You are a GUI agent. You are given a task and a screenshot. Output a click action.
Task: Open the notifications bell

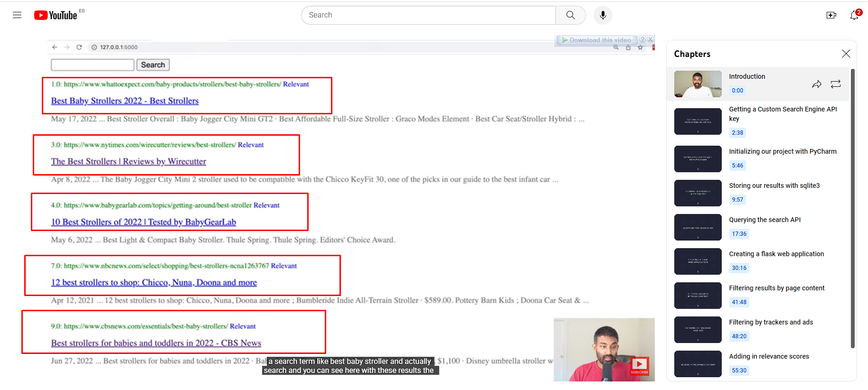[x=854, y=15]
